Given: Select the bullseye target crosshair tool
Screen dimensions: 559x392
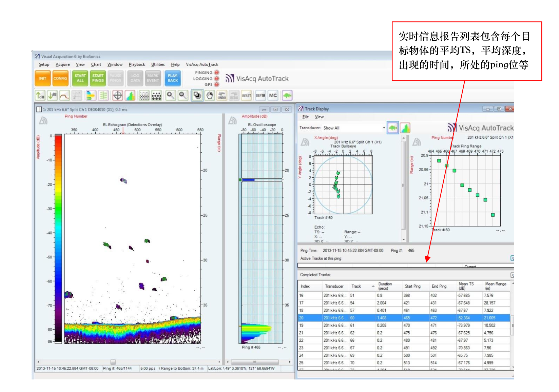Looking at the screenshot, I should pyautogui.click(x=117, y=96).
